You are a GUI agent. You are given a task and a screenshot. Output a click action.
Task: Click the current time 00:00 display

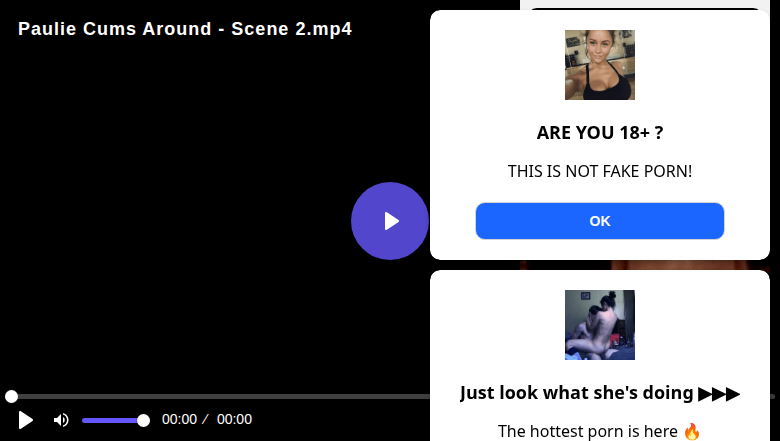180,420
